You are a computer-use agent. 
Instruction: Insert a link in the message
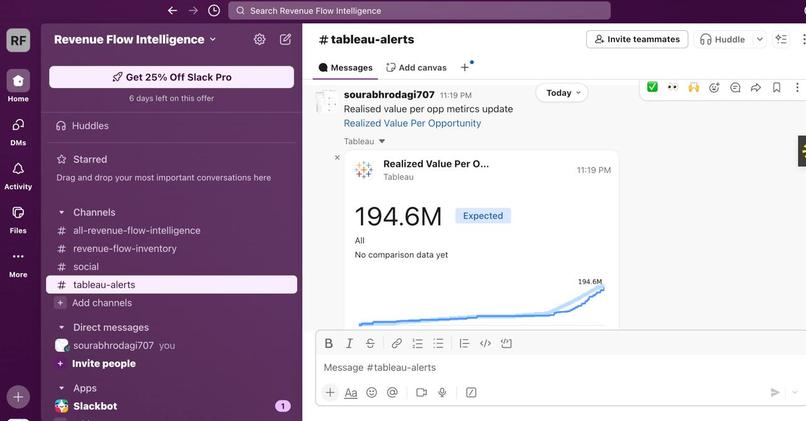396,343
